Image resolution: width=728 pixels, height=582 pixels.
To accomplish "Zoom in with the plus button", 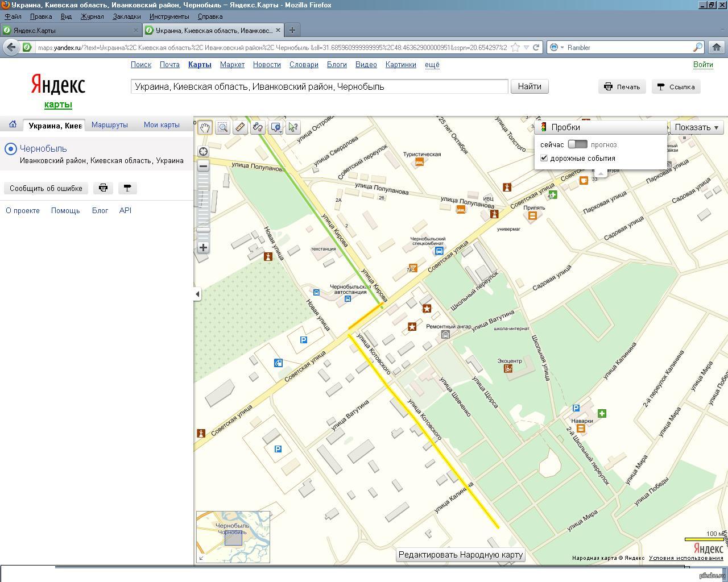I will click(x=203, y=247).
